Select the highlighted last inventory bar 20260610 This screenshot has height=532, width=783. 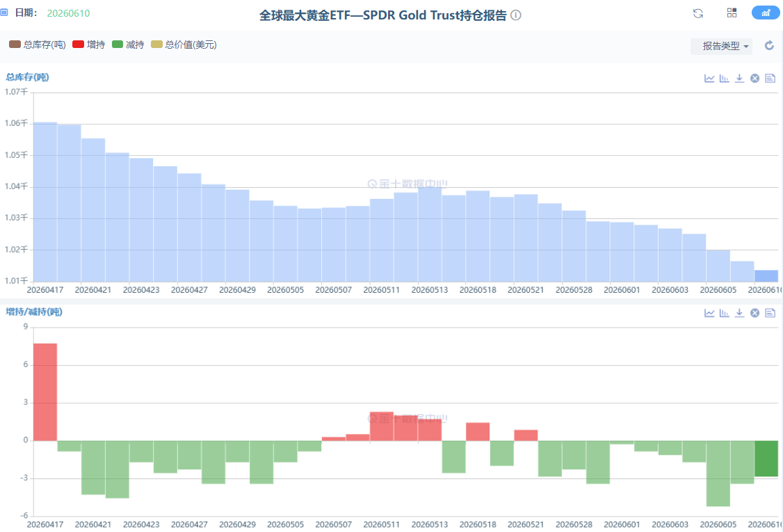point(766,276)
